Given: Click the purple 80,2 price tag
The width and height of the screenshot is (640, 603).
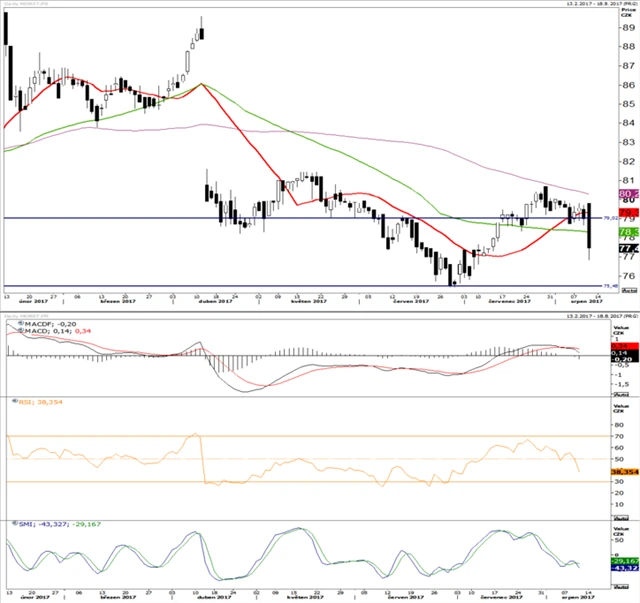Looking at the screenshot, I should (x=629, y=194).
